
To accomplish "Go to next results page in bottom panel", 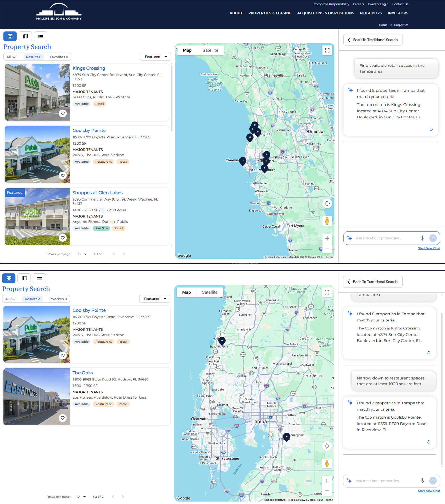I will (123, 497).
